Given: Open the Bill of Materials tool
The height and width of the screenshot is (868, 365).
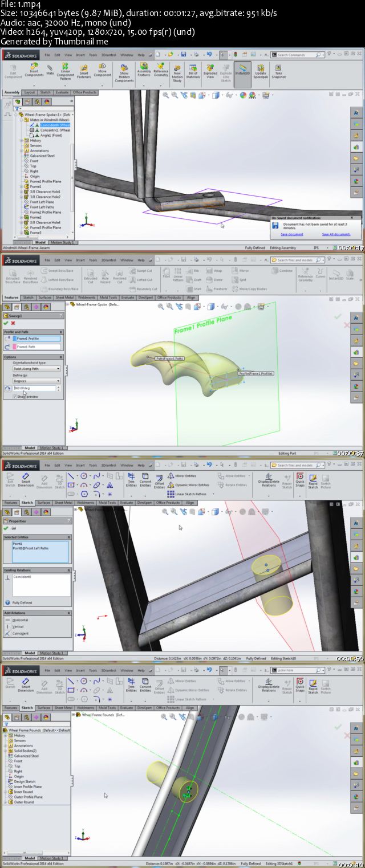Looking at the screenshot, I should point(193,72).
